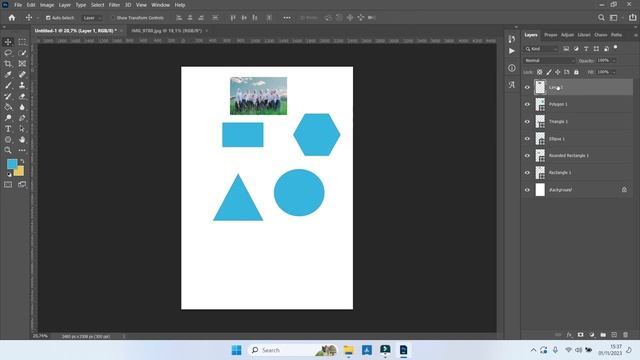Viewport: 640px width, 360px height.
Task: Create a new group folder icon
Action: point(603,335)
